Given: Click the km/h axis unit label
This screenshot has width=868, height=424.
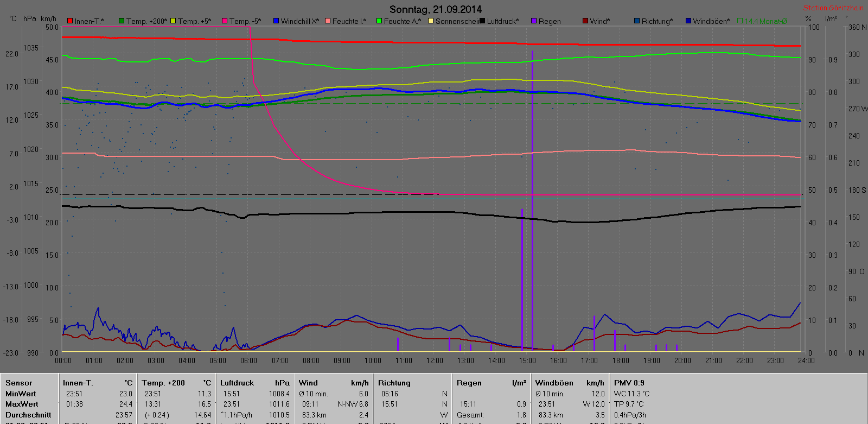Looking at the screenshot, I should 49,18.
